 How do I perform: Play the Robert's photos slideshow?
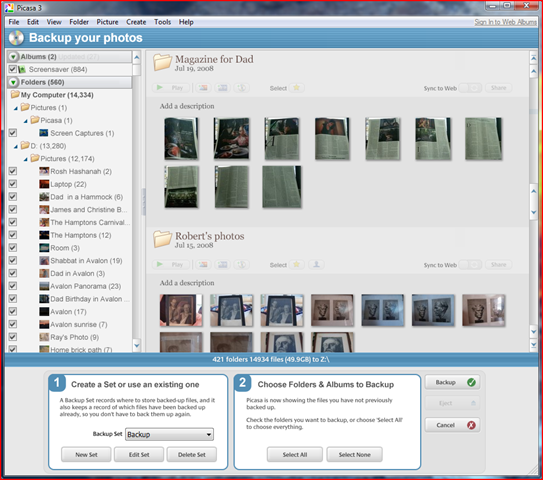(x=171, y=265)
